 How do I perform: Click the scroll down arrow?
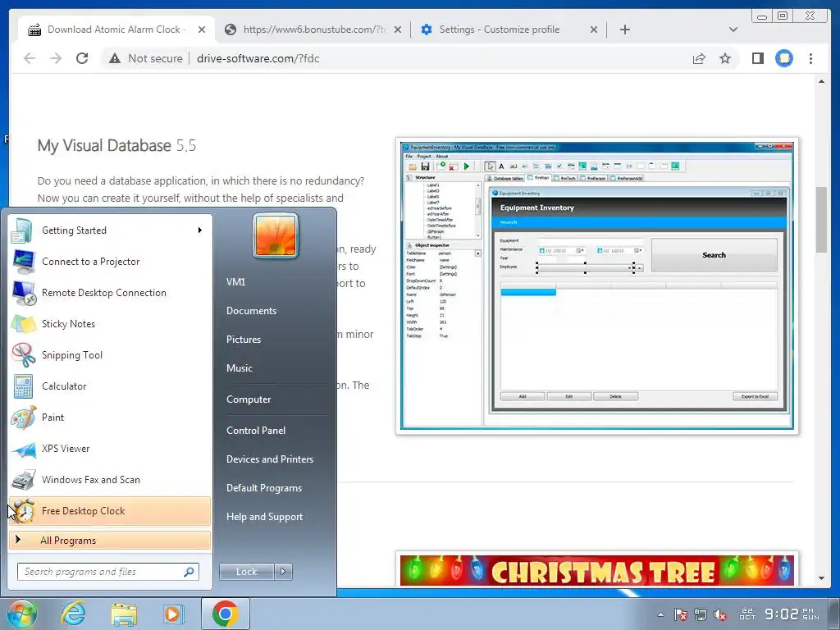click(x=821, y=578)
